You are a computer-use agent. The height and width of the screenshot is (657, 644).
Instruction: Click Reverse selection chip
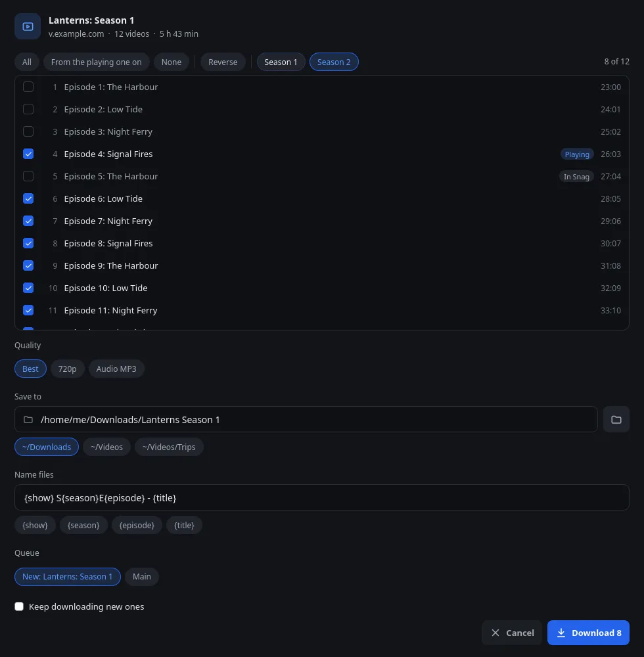(x=223, y=62)
